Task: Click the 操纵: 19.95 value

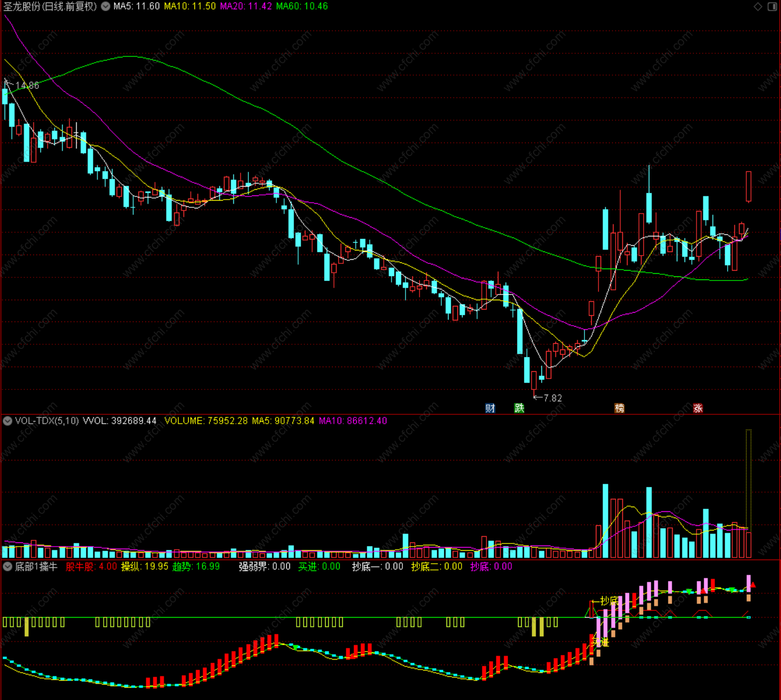Action: (x=145, y=566)
